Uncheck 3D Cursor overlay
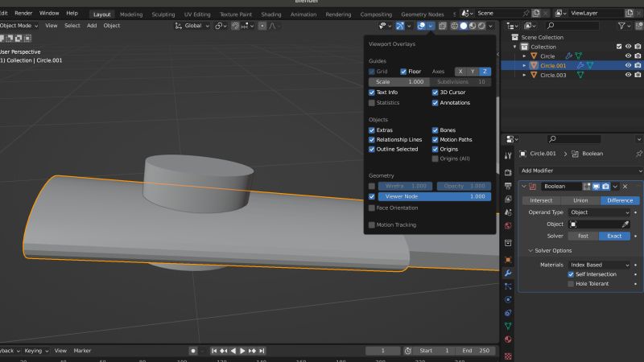The height and width of the screenshot is (362, 644). coord(435,93)
